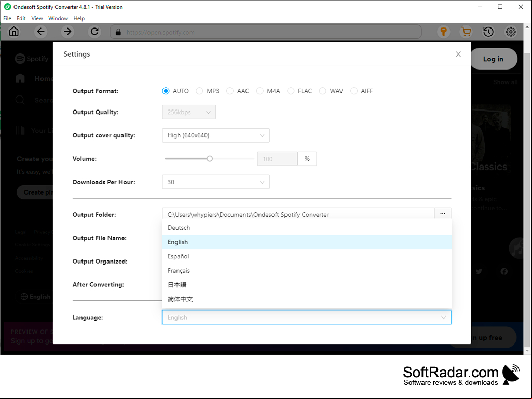Image resolution: width=532 pixels, height=399 pixels.
Task: Navigate back with the left arrow
Action: tap(40, 32)
